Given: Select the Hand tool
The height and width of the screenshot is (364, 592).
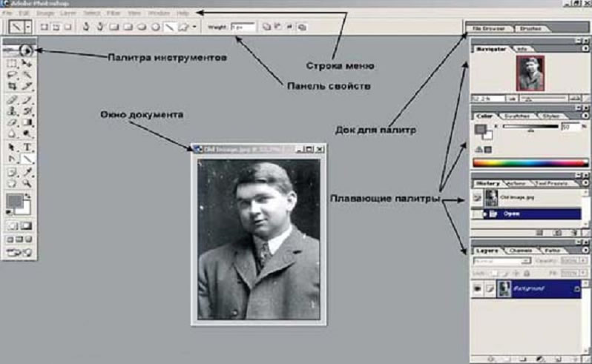Looking at the screenshot, I should click(12, 184).
